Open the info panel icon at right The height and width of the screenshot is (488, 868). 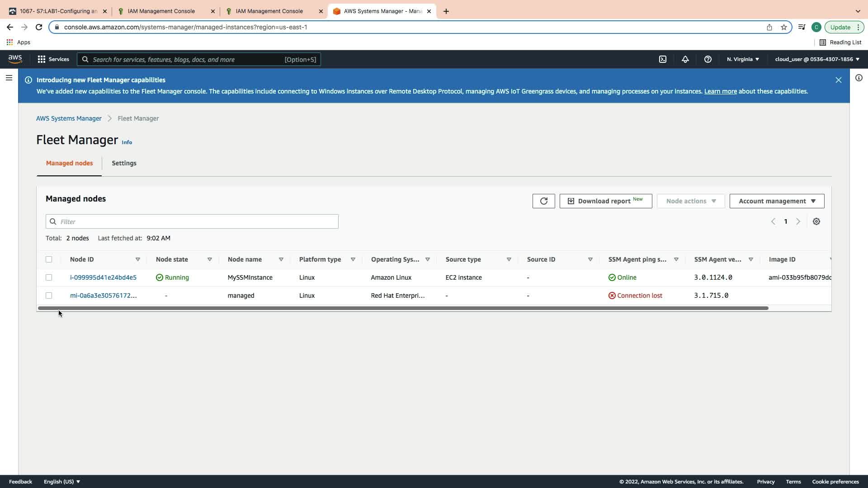859,78
